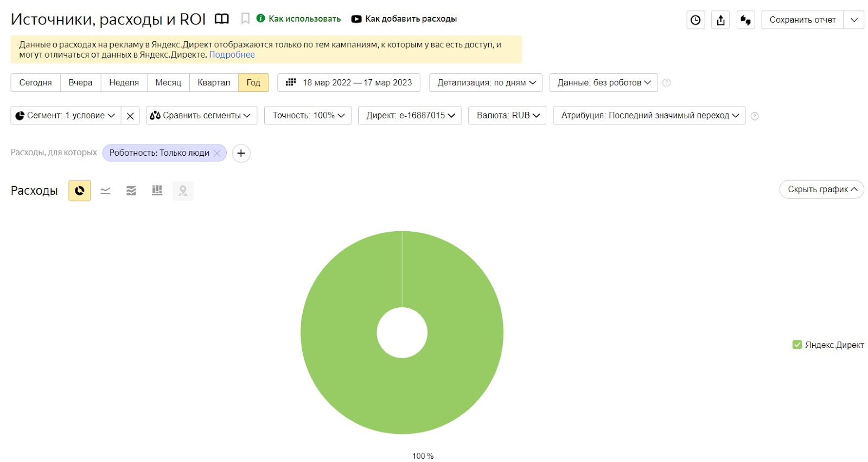Follow the 'Подробнее' link in the notice
The width and height of the screenshot is (868, 462).
[232, 55]
